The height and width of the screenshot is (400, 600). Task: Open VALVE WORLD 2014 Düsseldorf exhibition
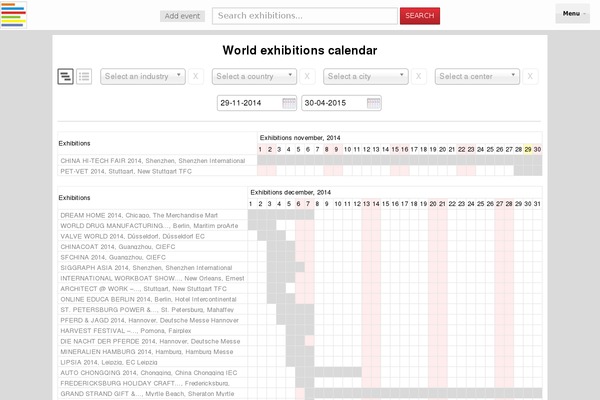(132, 236)
